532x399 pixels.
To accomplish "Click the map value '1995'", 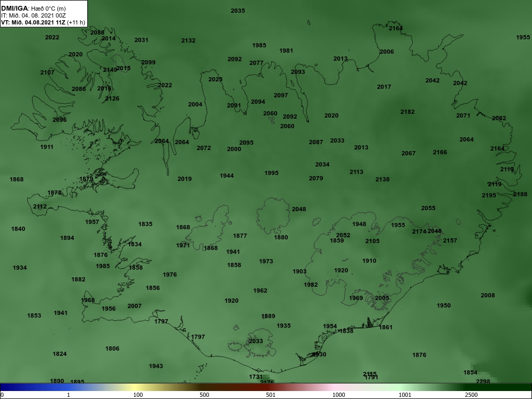I will click(x=271, y=173).
